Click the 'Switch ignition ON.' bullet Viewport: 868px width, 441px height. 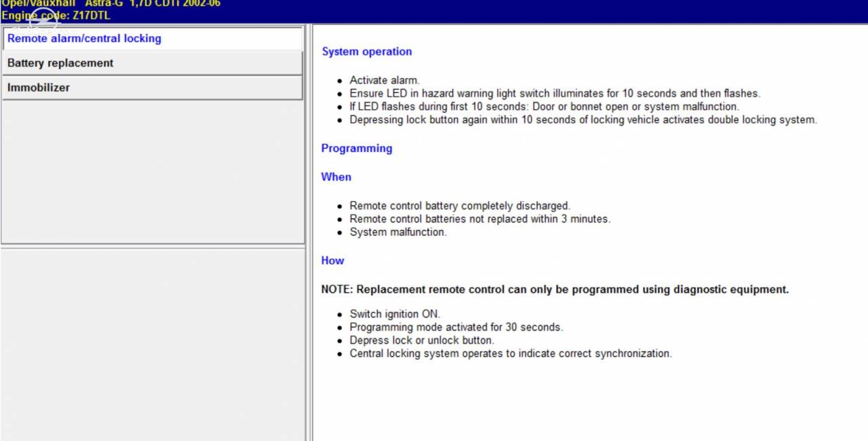coord(395,314)
